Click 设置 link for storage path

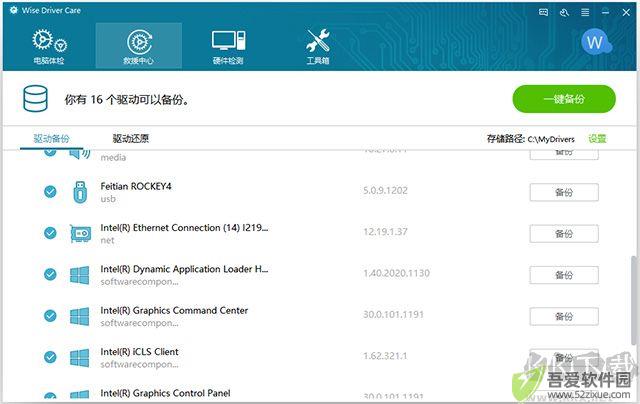pos(597,139)
